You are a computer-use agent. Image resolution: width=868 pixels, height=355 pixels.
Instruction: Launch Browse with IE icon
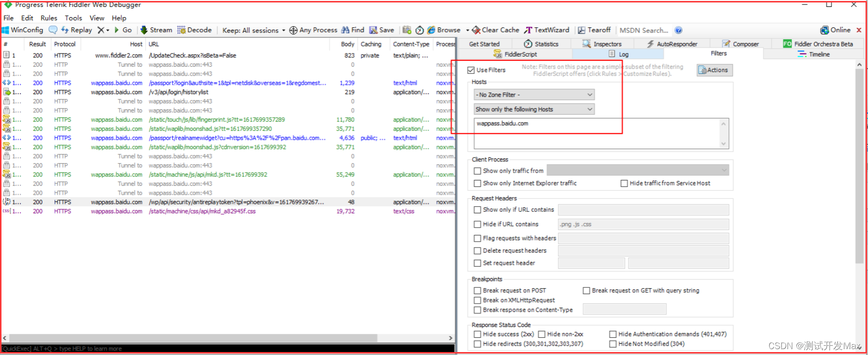(x=444, y=30)
